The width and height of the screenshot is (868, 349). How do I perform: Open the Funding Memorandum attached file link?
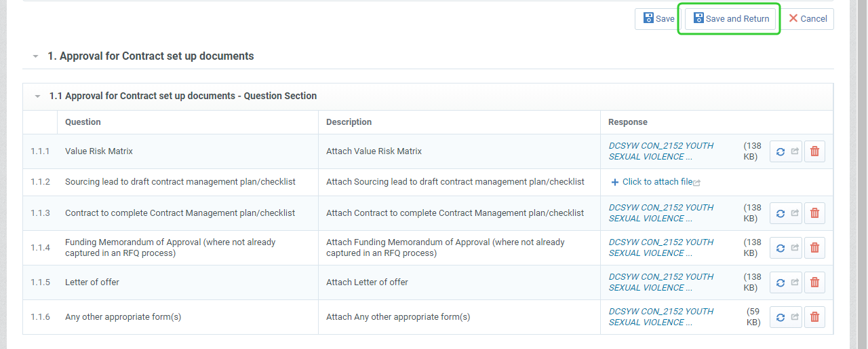coord(661,248)
